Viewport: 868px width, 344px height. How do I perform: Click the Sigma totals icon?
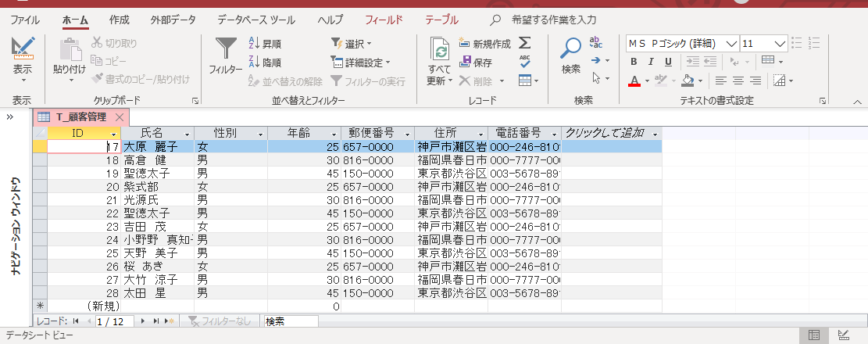[525, 43]
